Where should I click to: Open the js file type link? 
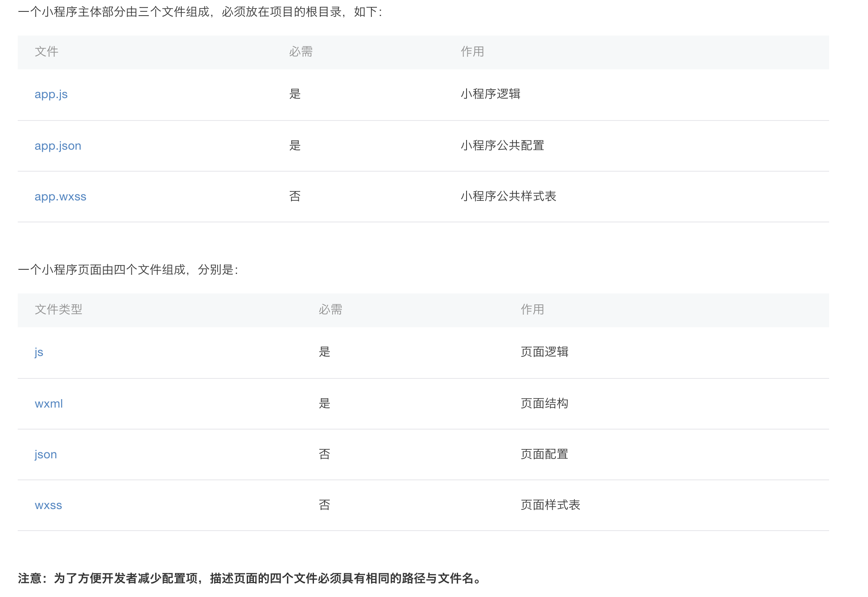39,352
